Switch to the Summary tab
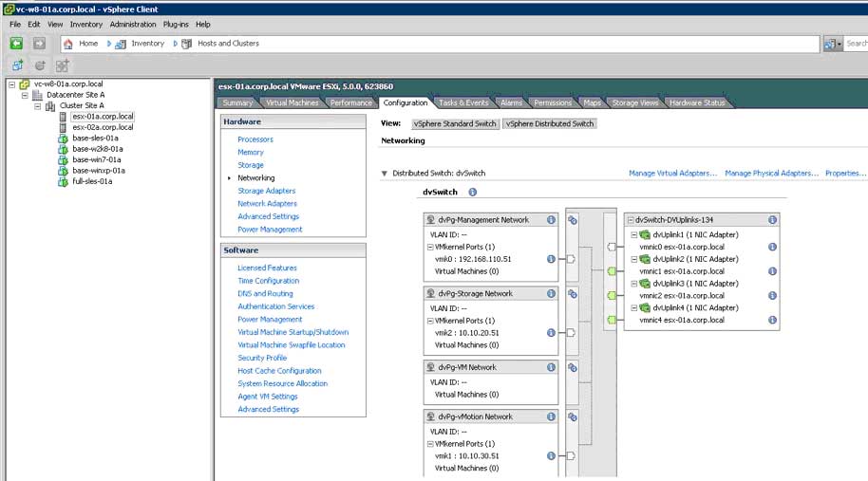 (x=237, y=102)
